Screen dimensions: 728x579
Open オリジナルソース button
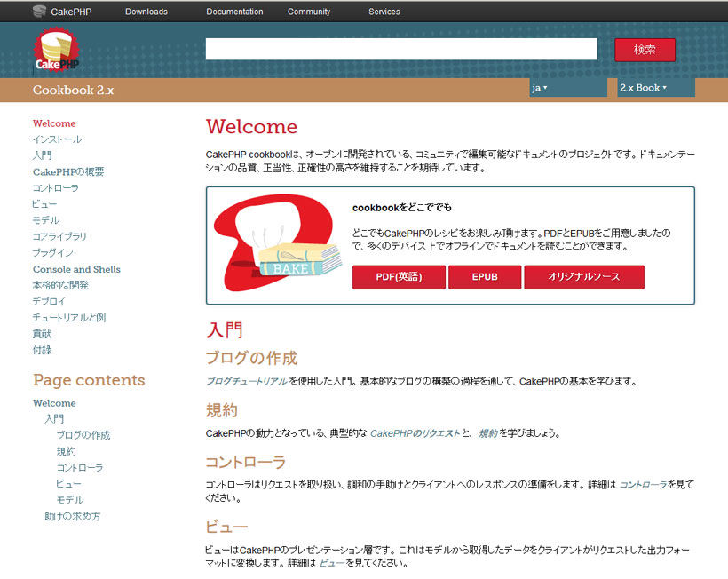click(x=584, y=277)
